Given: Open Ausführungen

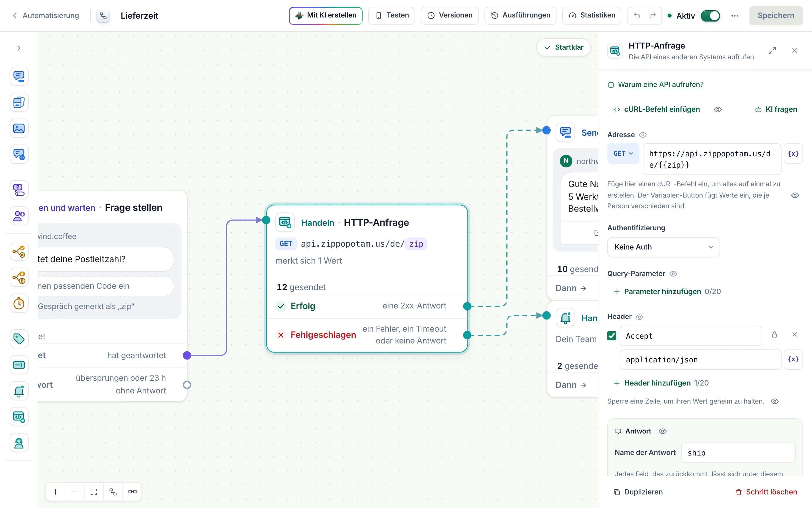Looking at the screenshot, I should (x=520, y=16).
